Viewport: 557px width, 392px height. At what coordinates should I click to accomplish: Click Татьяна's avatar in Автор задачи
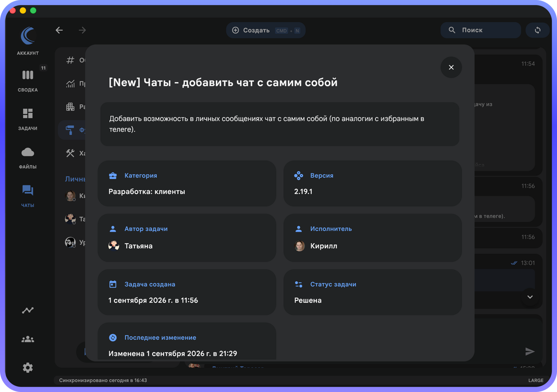[114, 246]
